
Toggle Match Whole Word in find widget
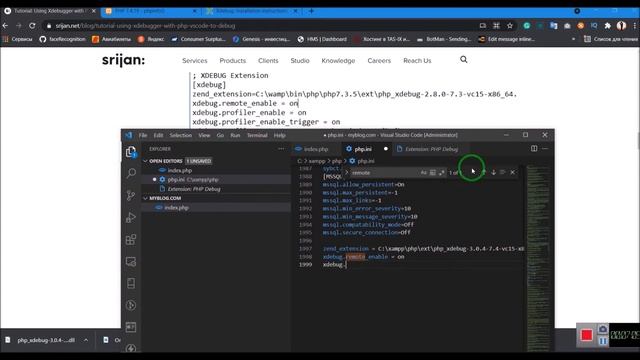click(433, 173)
